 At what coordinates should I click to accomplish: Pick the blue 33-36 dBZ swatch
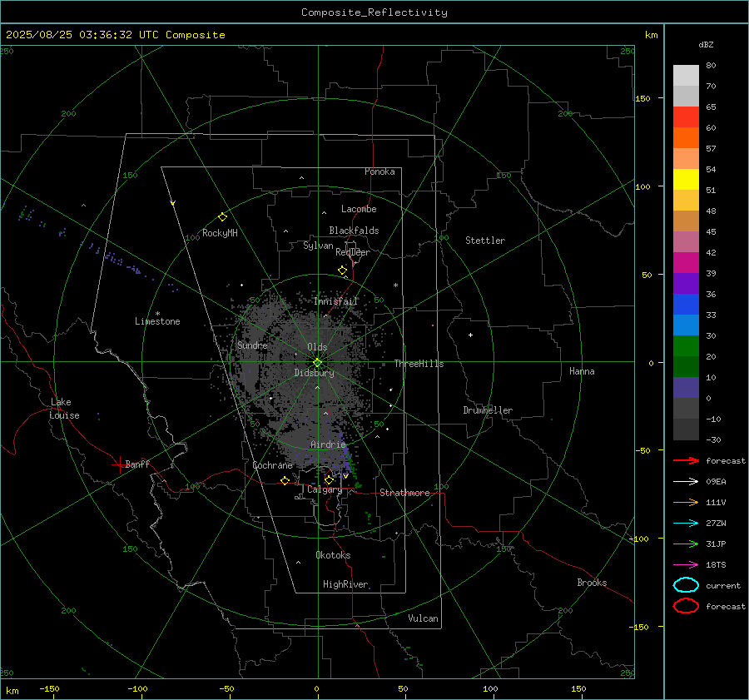[x=686, y=305]
